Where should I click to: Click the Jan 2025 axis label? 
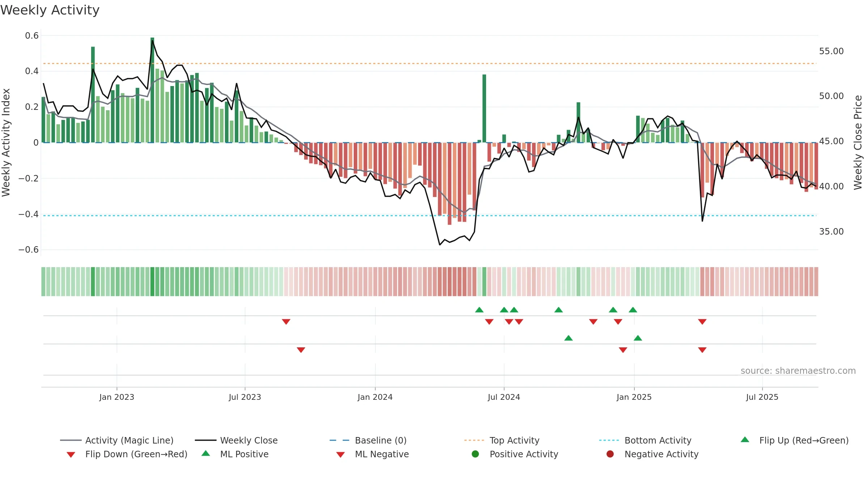coord(634,397)
